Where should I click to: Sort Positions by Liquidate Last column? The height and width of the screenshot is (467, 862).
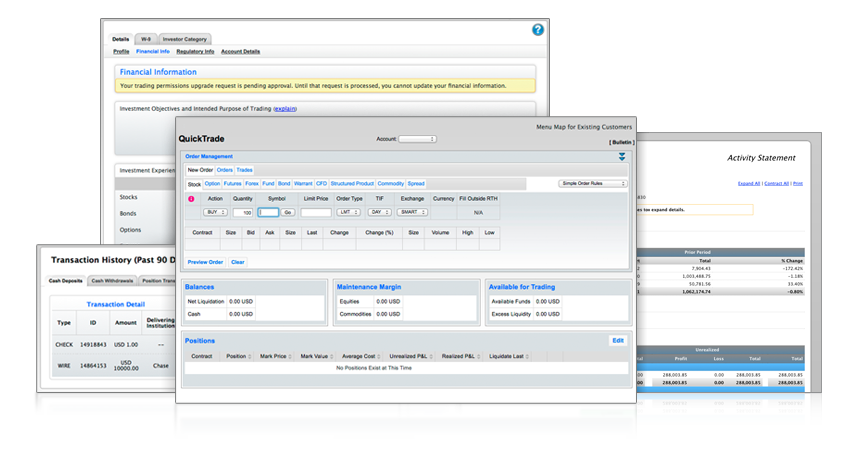(x=527, y=356)
